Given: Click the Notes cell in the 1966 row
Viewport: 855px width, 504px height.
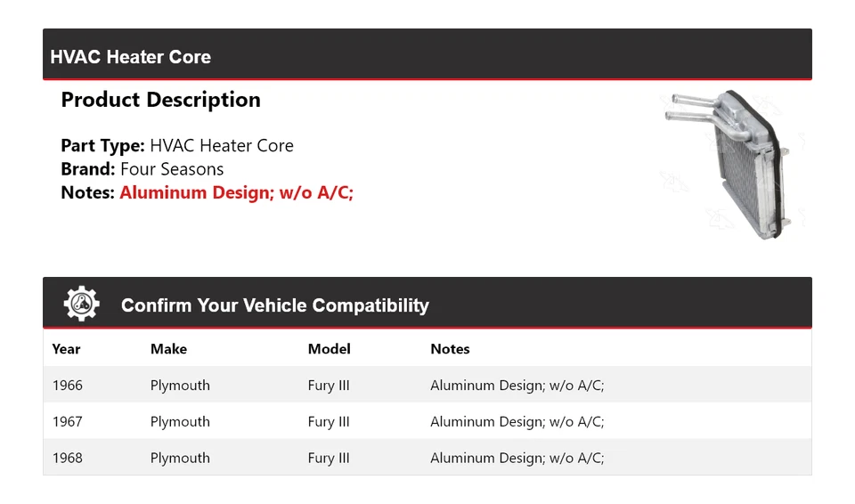Looking at the screenshot, I should 517,386.
